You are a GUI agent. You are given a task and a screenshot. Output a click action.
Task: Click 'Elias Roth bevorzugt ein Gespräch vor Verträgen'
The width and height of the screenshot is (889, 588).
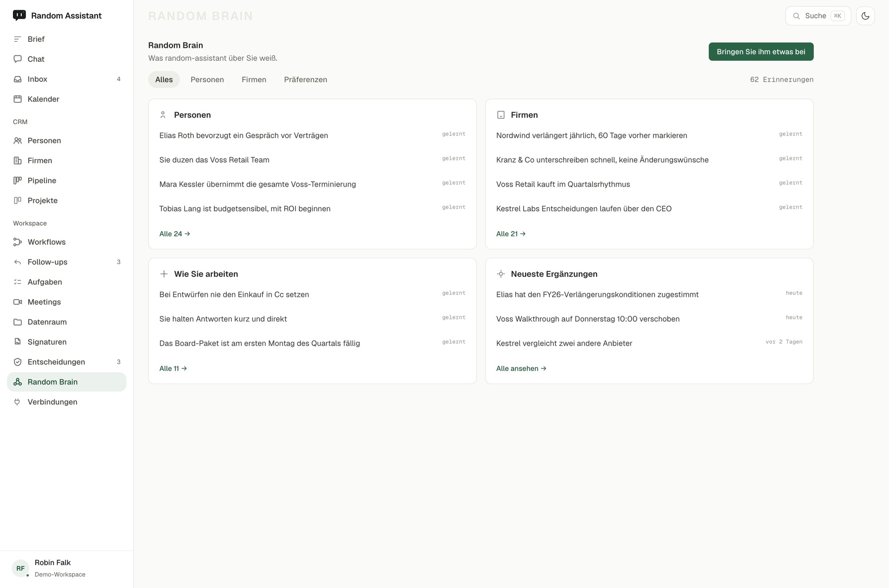coord(244,136)
